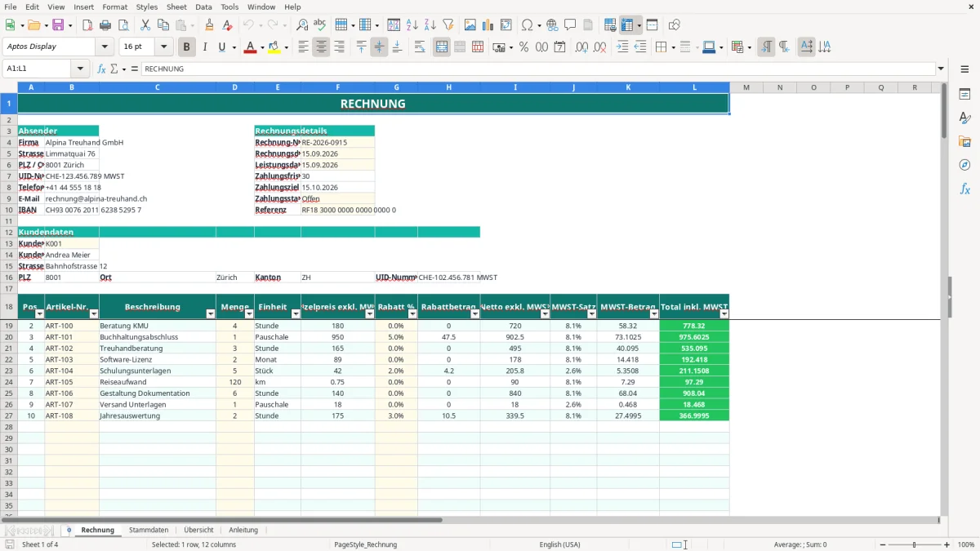Apply the yellow background highlight color
Screen dimensions: 980x551
pyautogui.click(x=274, y=47)
